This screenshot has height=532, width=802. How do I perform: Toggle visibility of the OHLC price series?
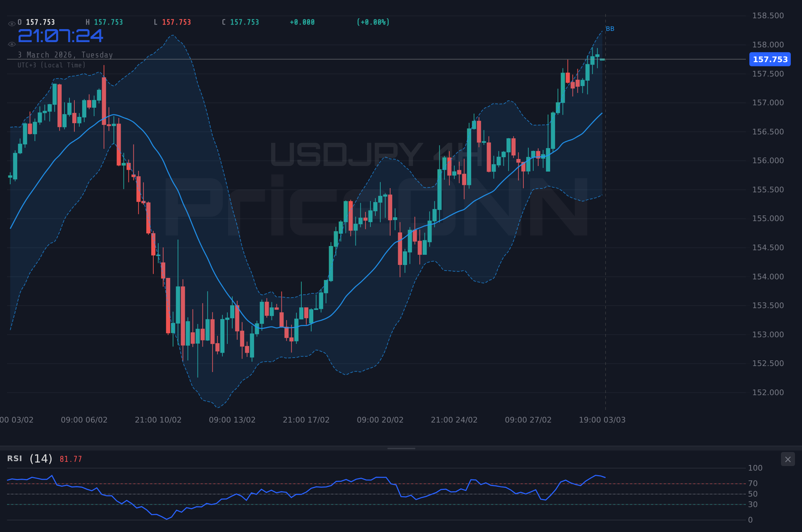[x=12, y=22]
